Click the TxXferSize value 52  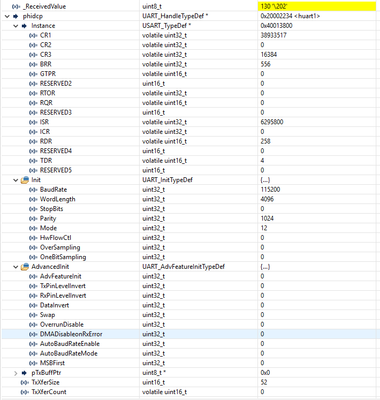pyautogui.click(x=264, y=382)
